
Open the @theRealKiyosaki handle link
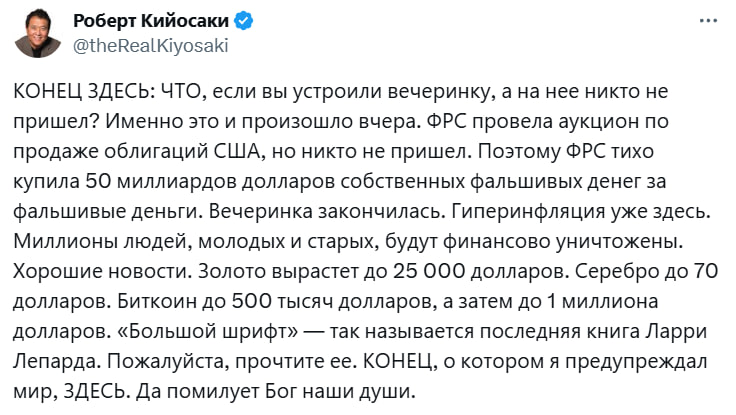[151, 46]
